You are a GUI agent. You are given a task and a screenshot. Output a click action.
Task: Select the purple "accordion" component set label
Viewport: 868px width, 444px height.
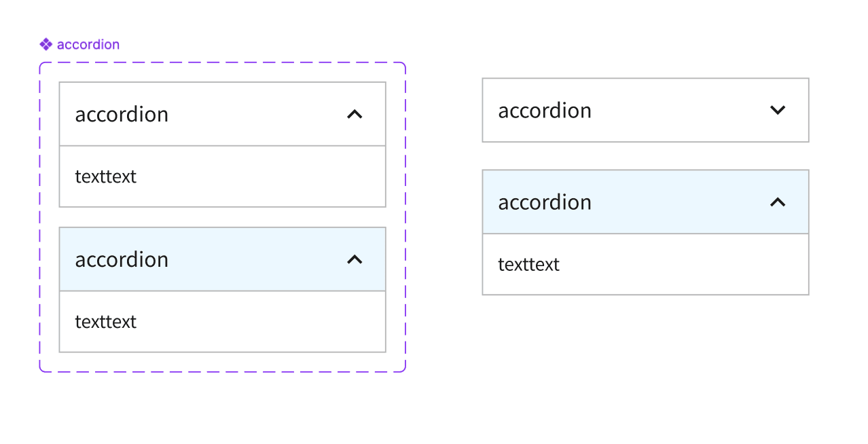pos(88,45)
